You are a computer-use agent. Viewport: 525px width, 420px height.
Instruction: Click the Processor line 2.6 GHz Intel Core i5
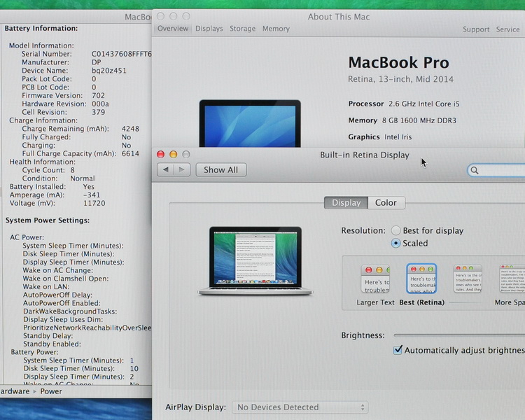pos(404,104)
